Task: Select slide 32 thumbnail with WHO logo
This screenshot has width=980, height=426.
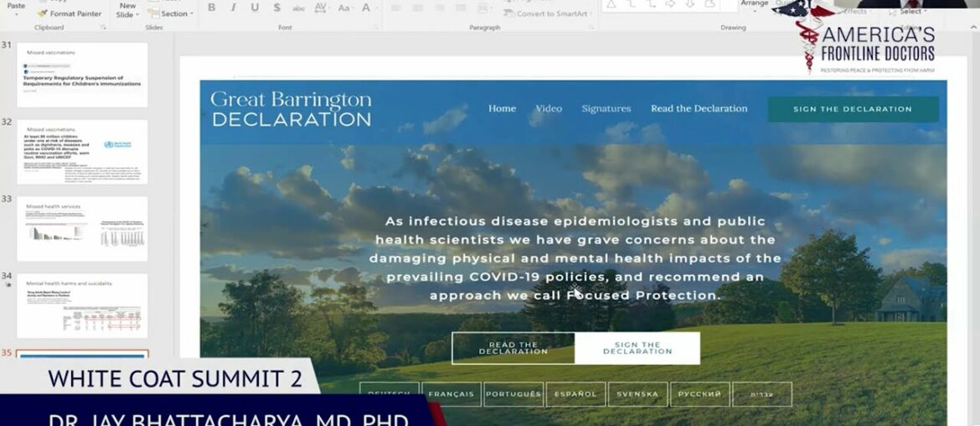Action: pos(82,152)
